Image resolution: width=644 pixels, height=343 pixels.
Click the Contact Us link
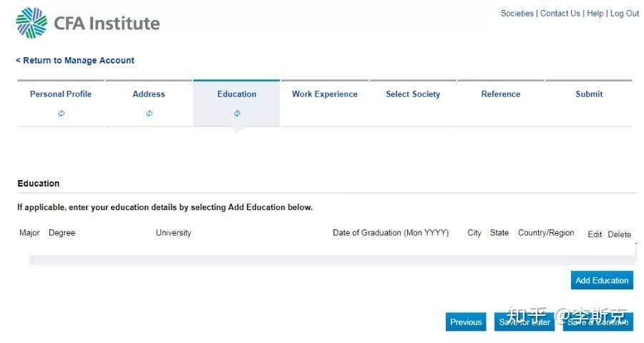coord(560,14)
